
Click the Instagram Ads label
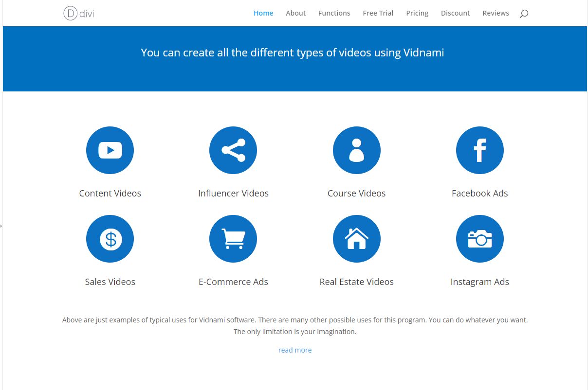pyautogui.click(x=480, y=282)
